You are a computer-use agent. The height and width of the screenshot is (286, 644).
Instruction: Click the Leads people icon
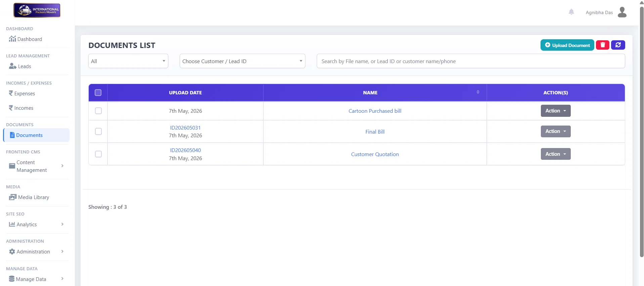coord(13,66)
